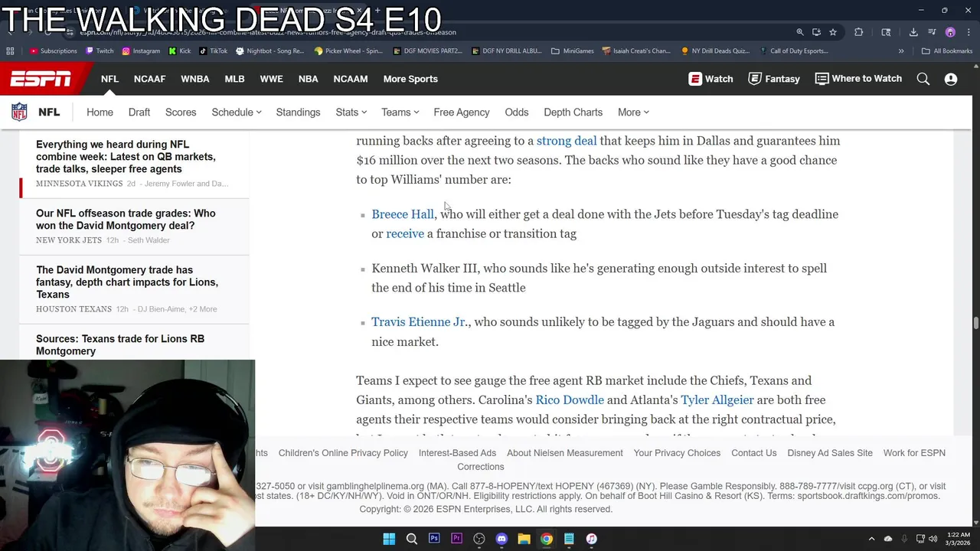Open the Tyler Allgeier link
The height and width of the screenshot is (551, 980).
tap(717, 400)
